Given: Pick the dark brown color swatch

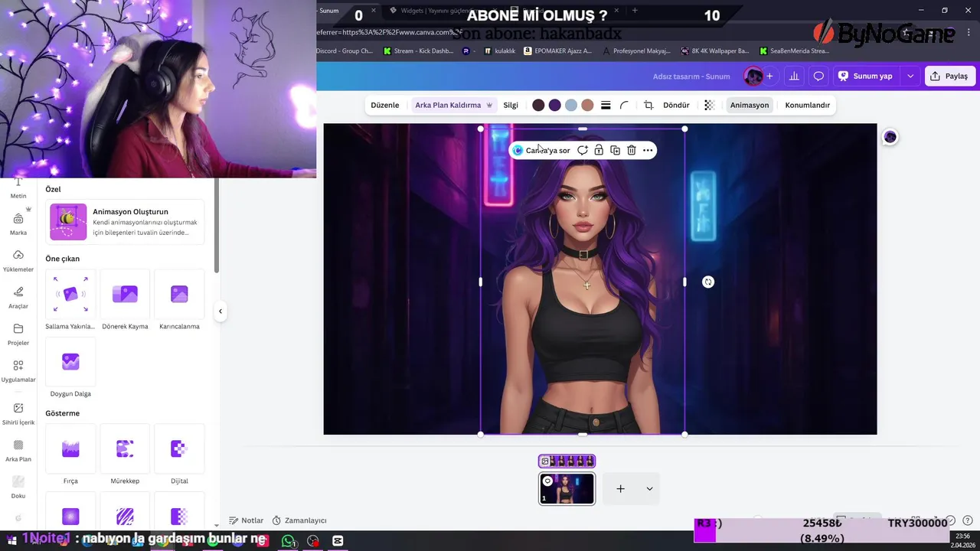Looking at the screenshot, I should [538, 105].
